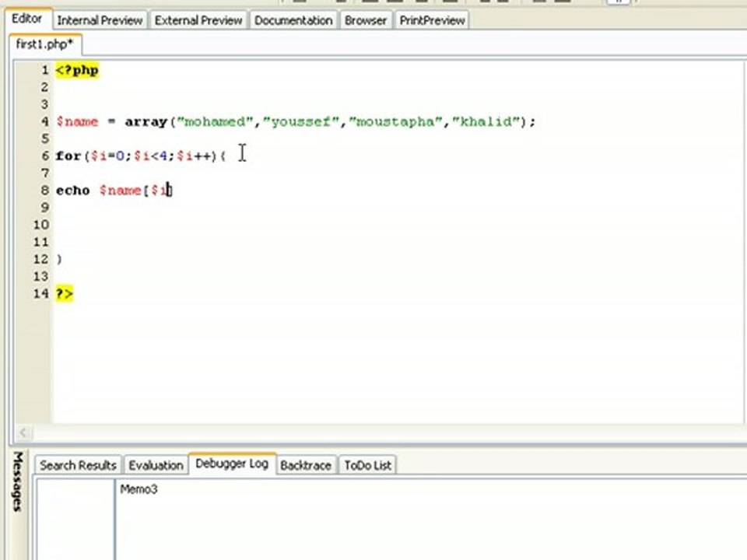
Task: Click the $i<4 condition in the loop
Action: click(x=150, y=156)
